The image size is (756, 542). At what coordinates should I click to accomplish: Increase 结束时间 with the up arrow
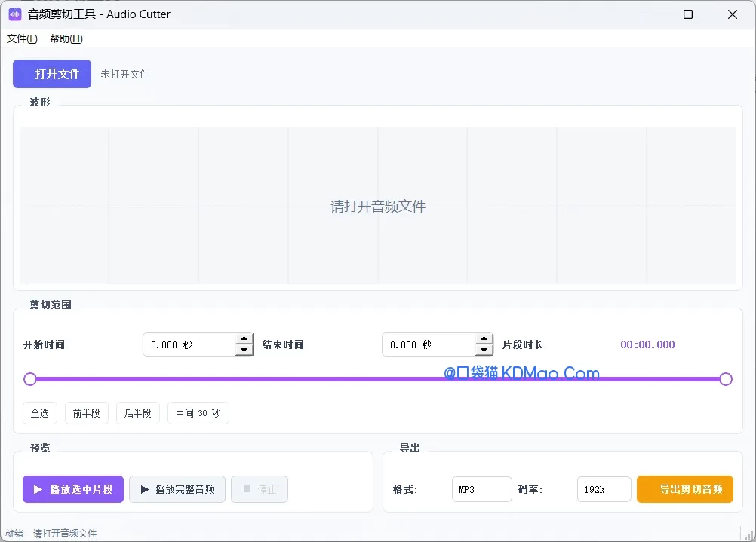pos(484,338)
